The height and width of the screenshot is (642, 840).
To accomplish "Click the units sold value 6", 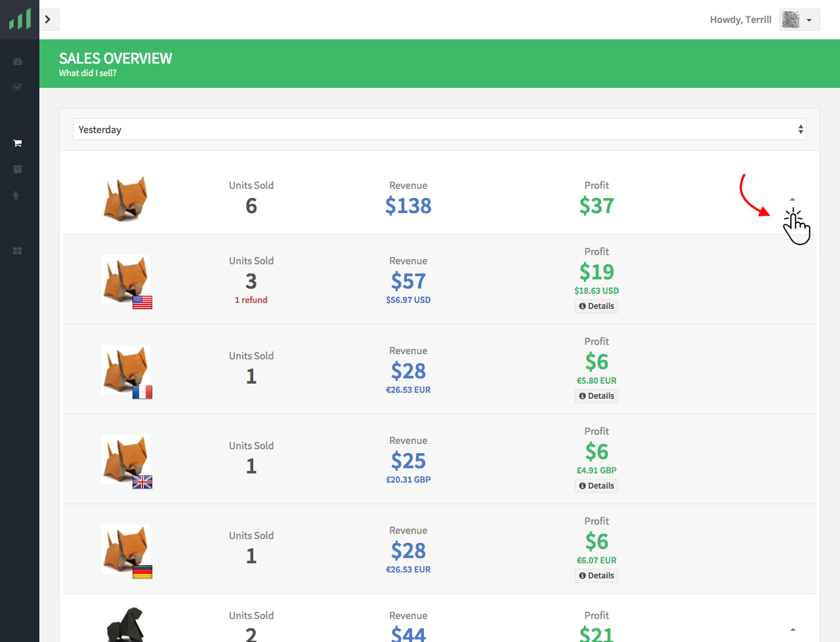I will 251,206.
